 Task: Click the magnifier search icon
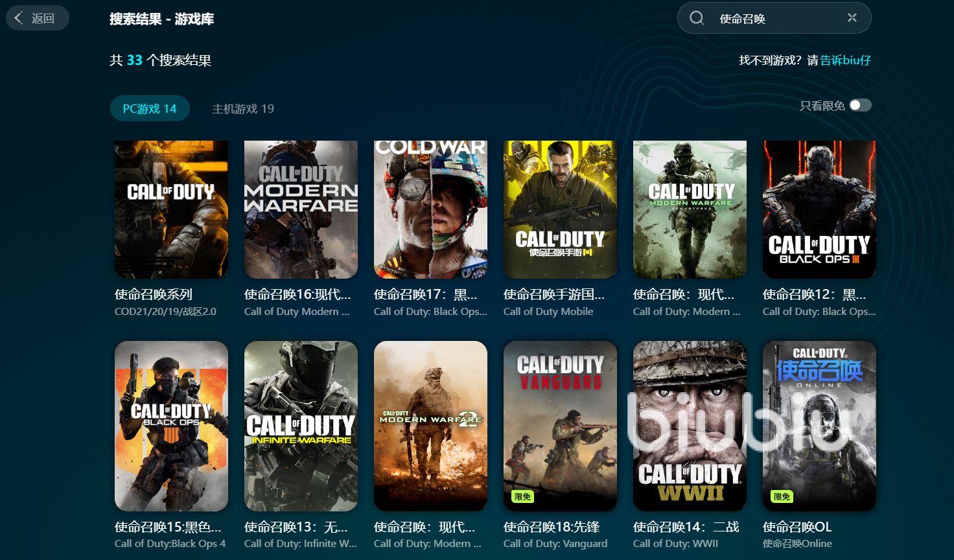click(x=697, y=18)
